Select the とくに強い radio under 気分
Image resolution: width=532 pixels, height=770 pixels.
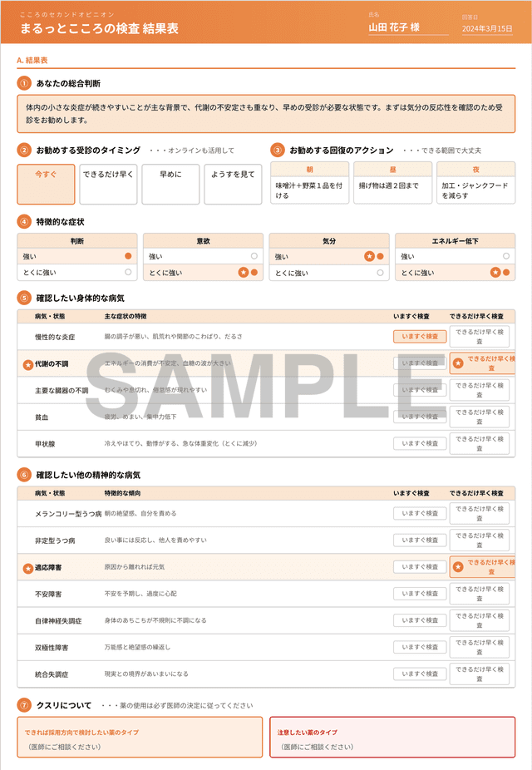coord(381,273)
